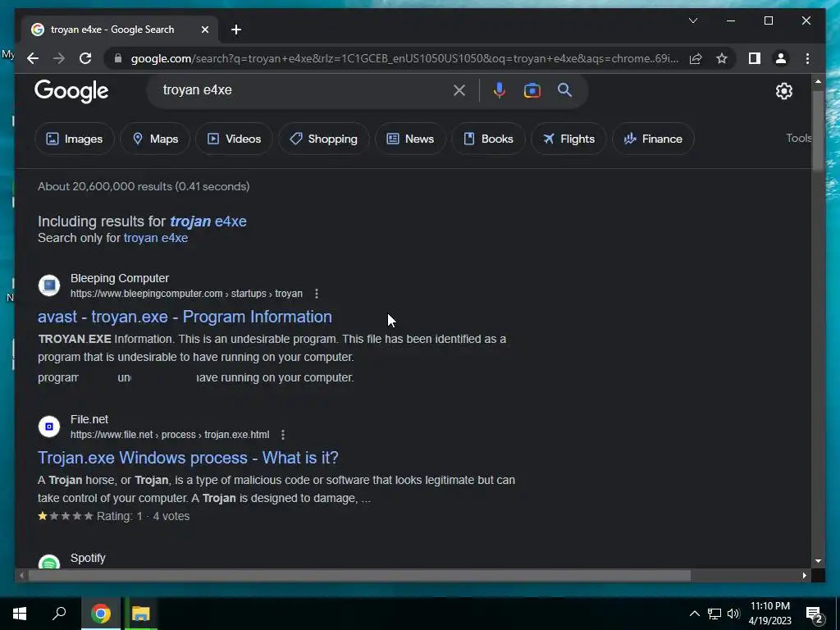Click the forward navigation arrow
This screenshot has width=840, height=630.
click(x=59, y=58)
